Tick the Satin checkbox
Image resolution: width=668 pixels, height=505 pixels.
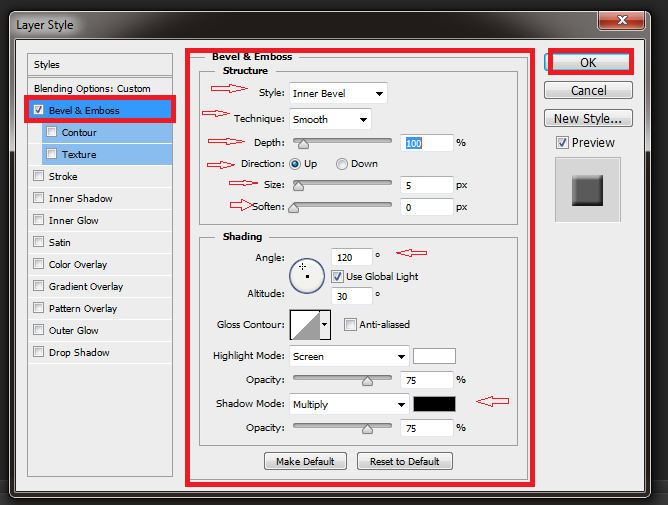[x=38, y=242]
